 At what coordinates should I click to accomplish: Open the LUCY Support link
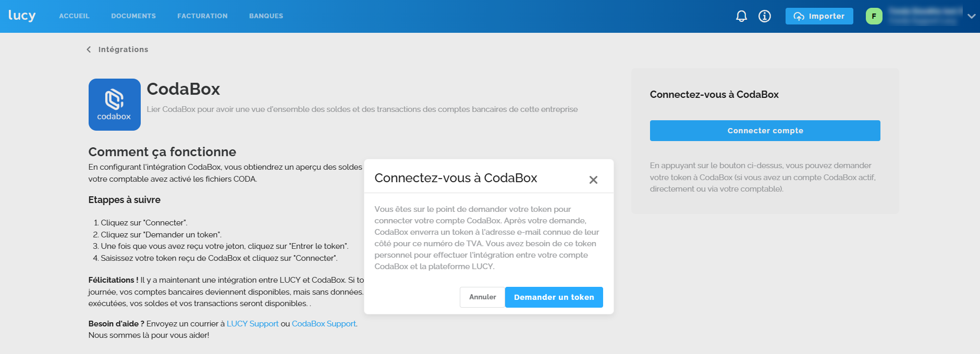(253, 324)
